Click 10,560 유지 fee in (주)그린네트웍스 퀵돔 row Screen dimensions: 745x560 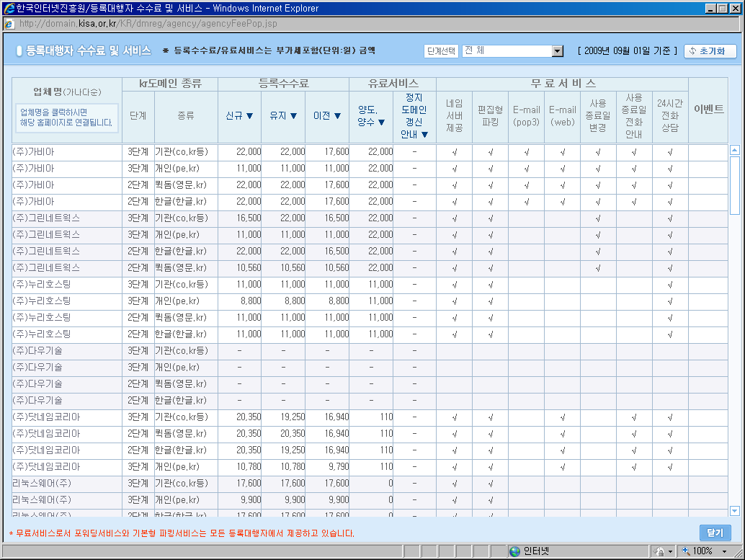293,268
